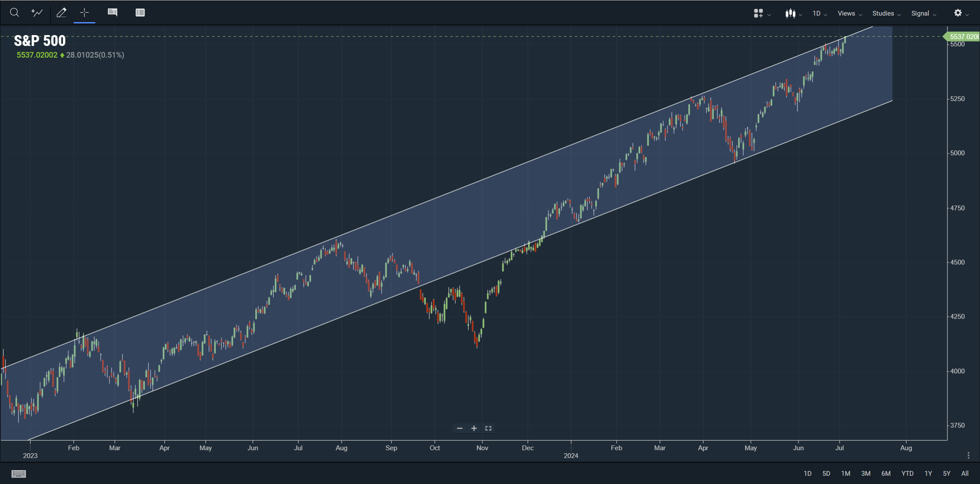980x484 pixels.
Task: Choose the YTD range
Action: pyautogui.click(x=907, y=474)
